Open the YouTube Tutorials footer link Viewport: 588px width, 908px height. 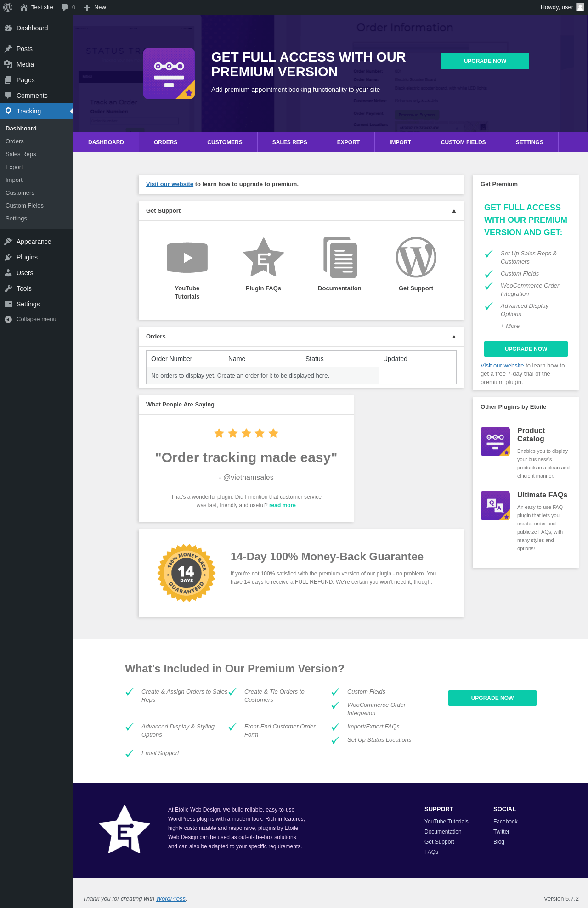(447, 822)
